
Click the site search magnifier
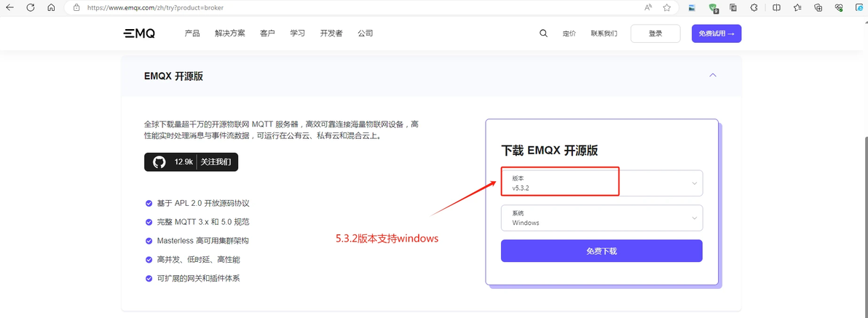click(x=544, y=33)
